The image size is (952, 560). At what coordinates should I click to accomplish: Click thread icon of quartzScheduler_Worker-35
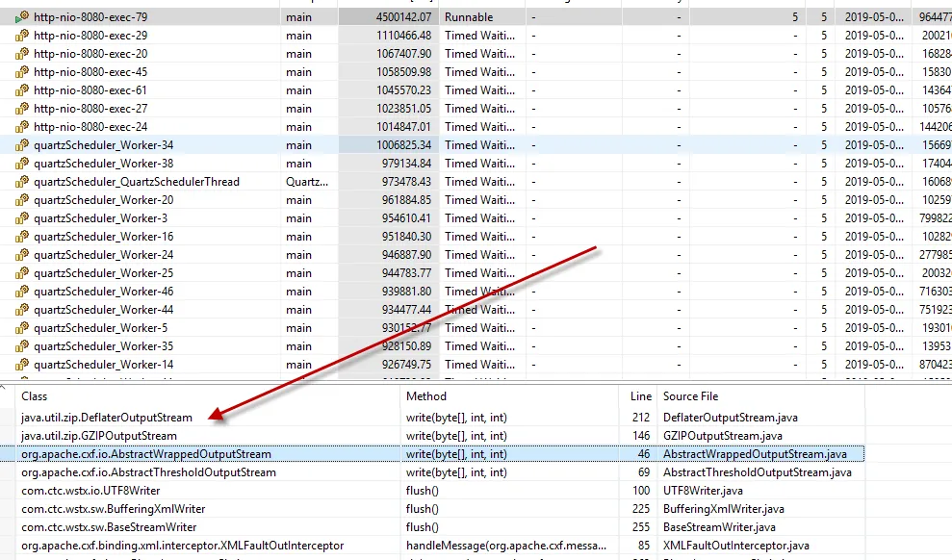(x=22, y=345)
